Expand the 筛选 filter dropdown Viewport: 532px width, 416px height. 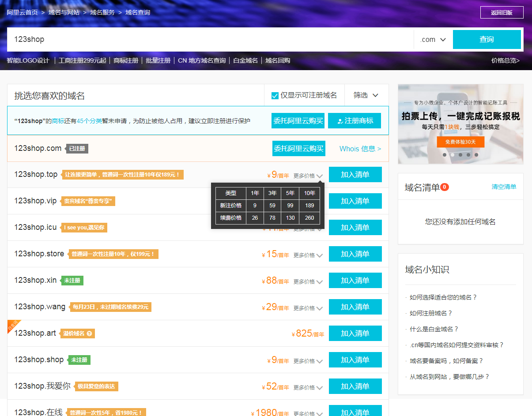(366, 95)
